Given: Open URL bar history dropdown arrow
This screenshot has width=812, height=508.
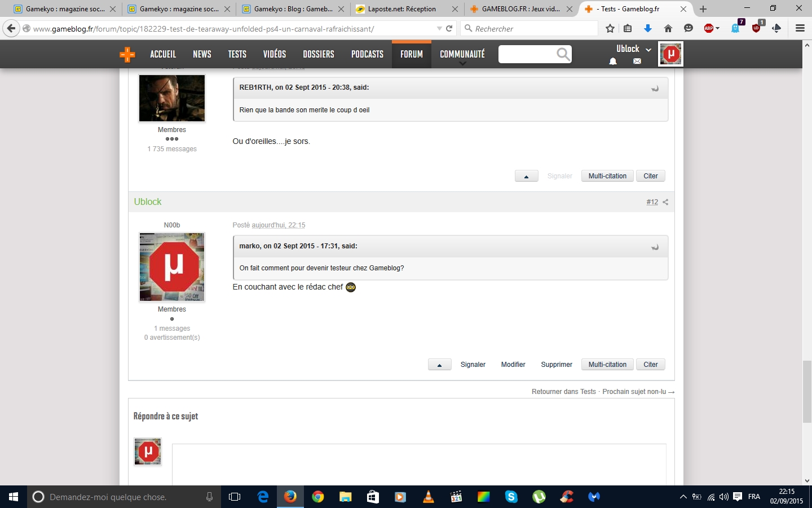Looking at the screenshot, I should (439, 28).
